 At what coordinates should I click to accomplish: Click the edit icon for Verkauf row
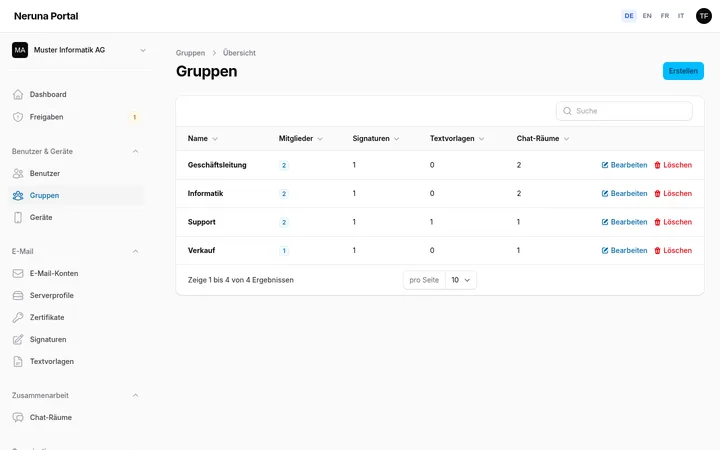(605, 251)
